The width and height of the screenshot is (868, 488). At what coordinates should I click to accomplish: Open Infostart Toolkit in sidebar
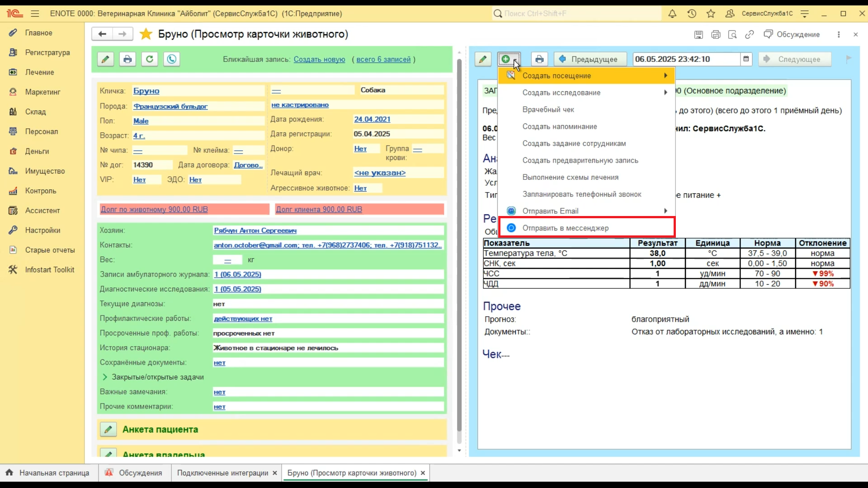(x=50, y=270)
